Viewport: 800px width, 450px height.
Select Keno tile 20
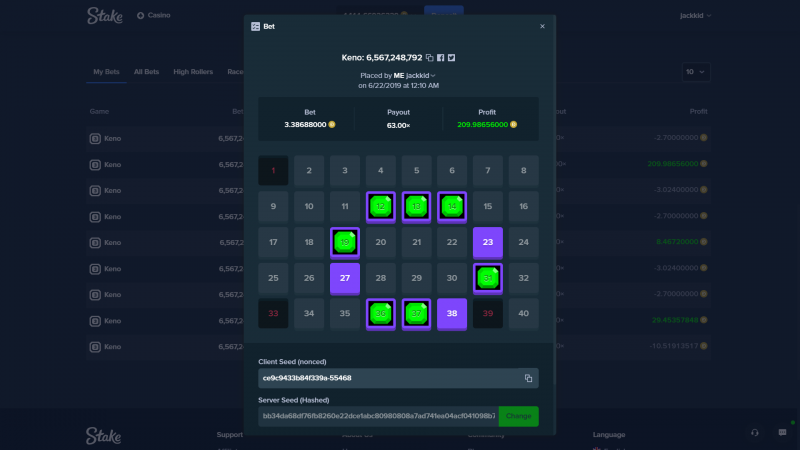pyautogui.click(x=381, y=242)
